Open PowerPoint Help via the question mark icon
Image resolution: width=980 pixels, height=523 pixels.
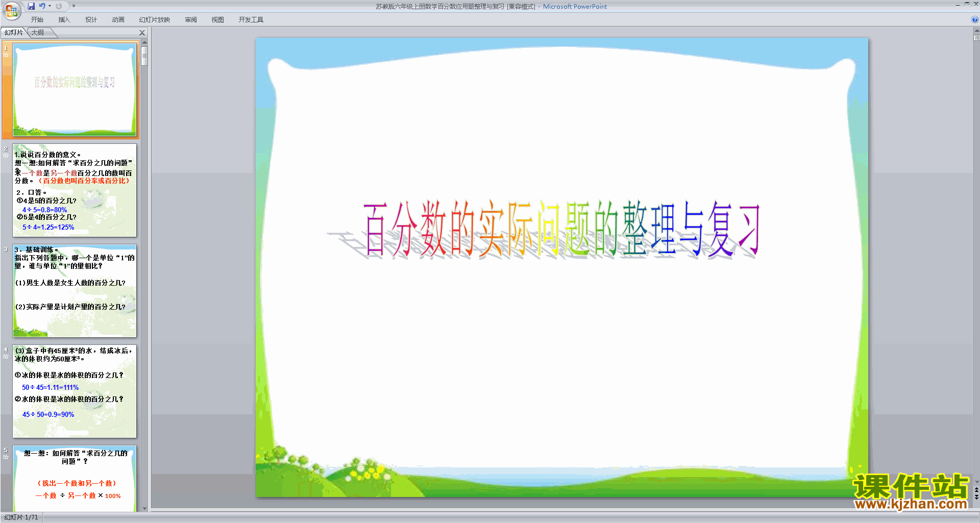pyautogui.click(x=975, y=19)
